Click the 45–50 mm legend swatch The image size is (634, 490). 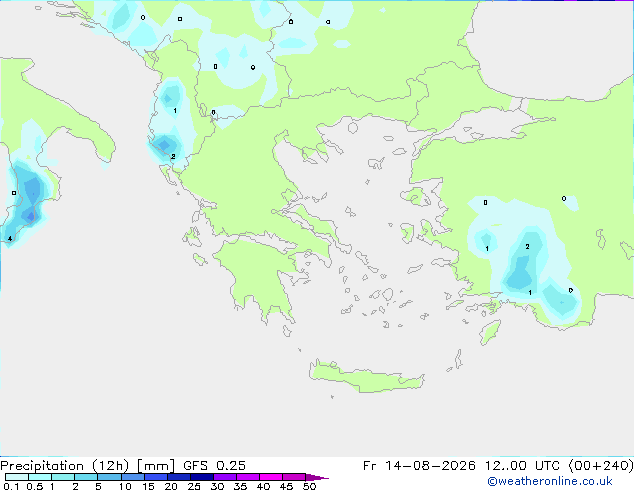(x=294, y=477)
